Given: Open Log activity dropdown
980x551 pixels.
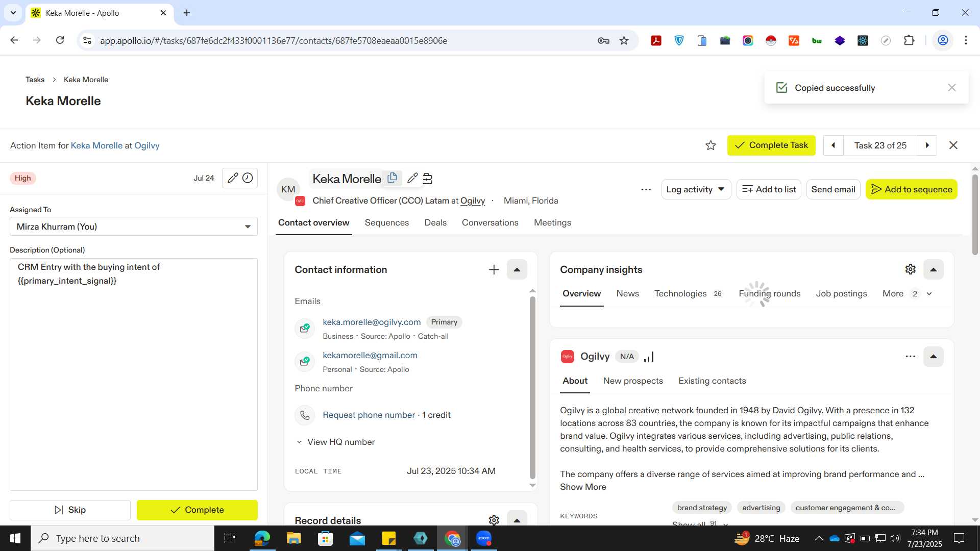Looking at the screenshot, I should tap(696, 189).
